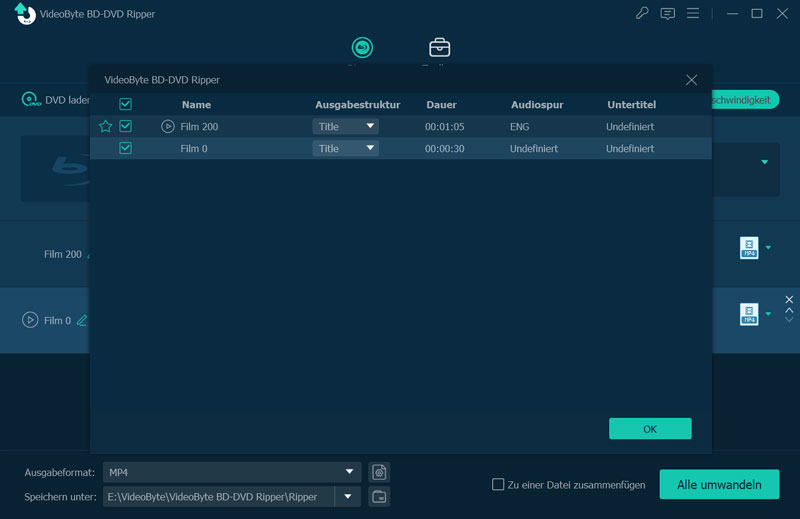800x519 pixels.
Task: Close the title list dialog
Action: 691,80
